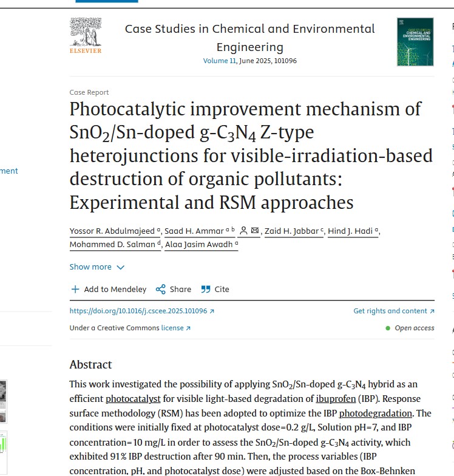Screen dimensions: 454x476
Task: Expand the Show more author details
Action: tap(97, 267)
